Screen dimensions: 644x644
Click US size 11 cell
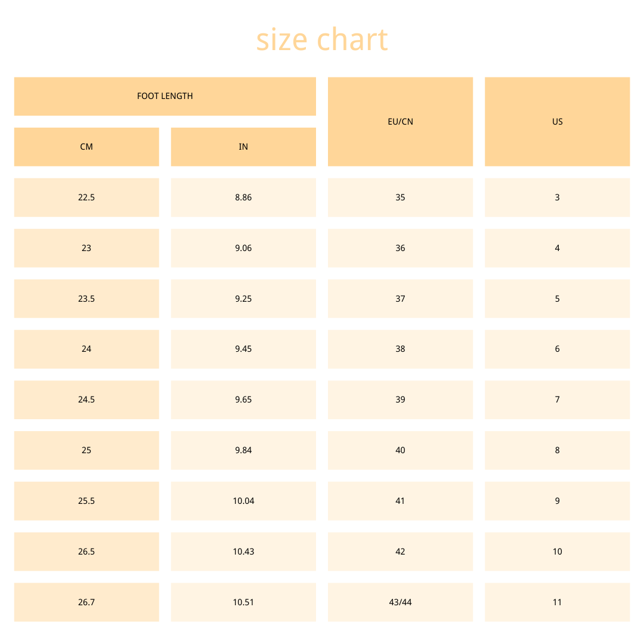(558, 602)
